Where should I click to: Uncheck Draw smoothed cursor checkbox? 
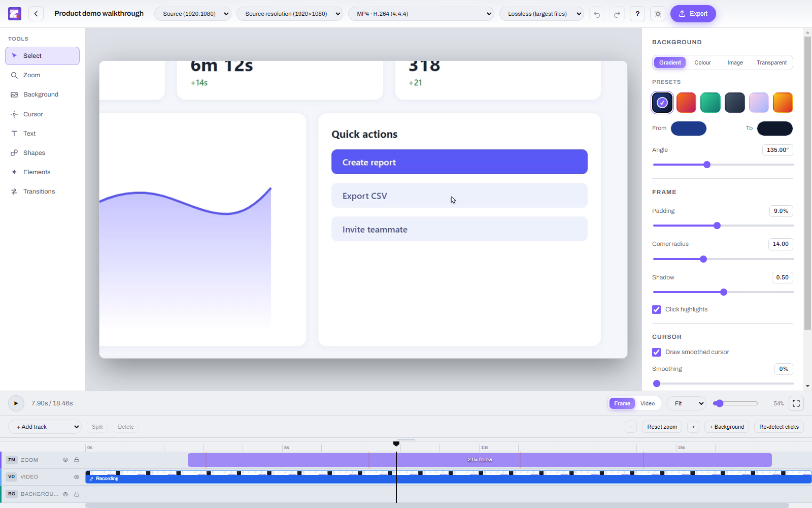pyautogui.click(x=657, y=352)
